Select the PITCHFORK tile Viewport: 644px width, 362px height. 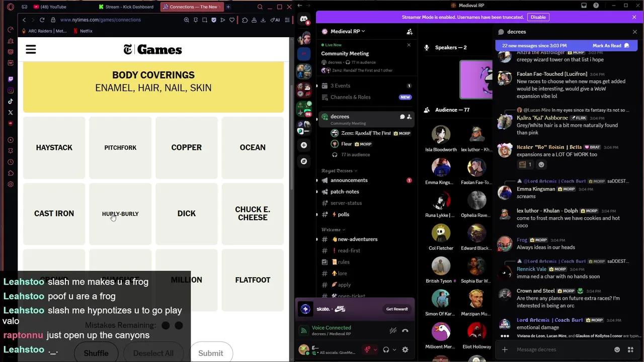point(120,147)
